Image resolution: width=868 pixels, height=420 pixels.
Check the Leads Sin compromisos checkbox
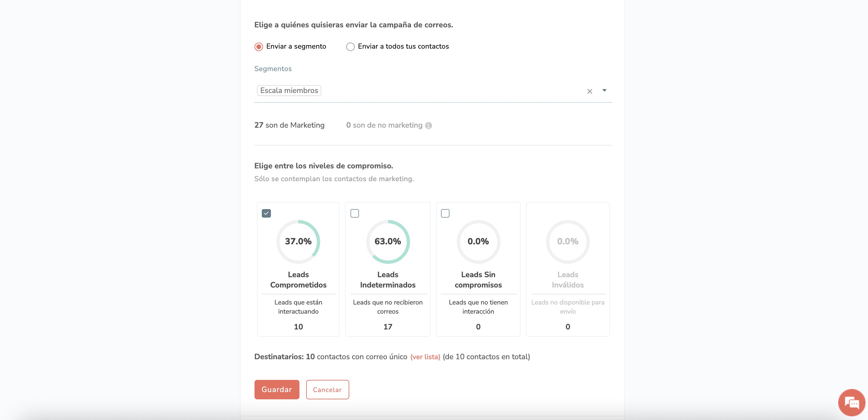pos(445,213)
